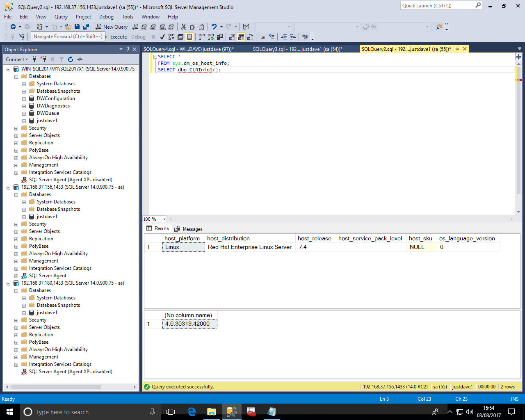Open the Query menu
The image size is (525, 420).
pyautogui.click(x=61, y=17)
